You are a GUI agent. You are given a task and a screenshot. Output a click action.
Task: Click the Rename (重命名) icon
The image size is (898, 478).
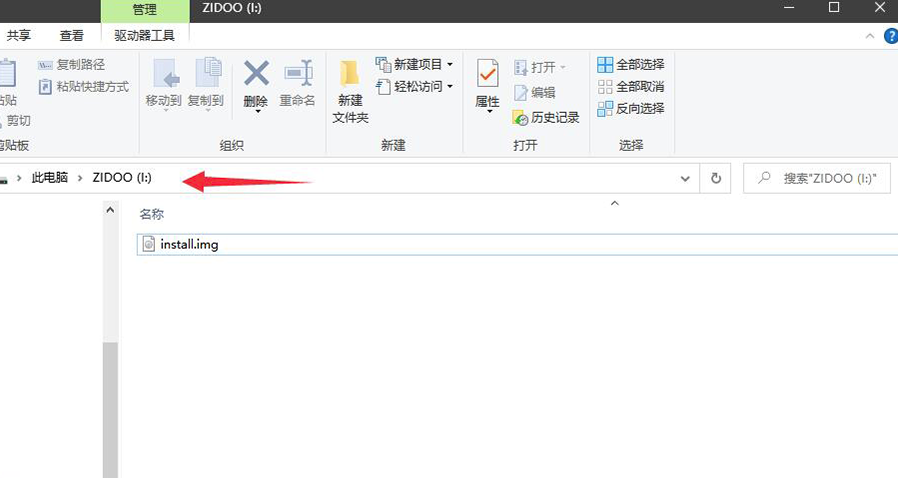pyautogui.click(x=298, y=73)
